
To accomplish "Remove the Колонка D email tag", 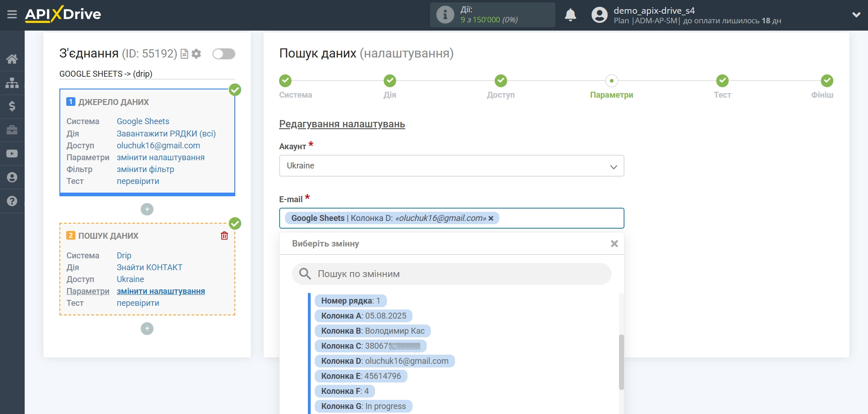I will 491,219.
